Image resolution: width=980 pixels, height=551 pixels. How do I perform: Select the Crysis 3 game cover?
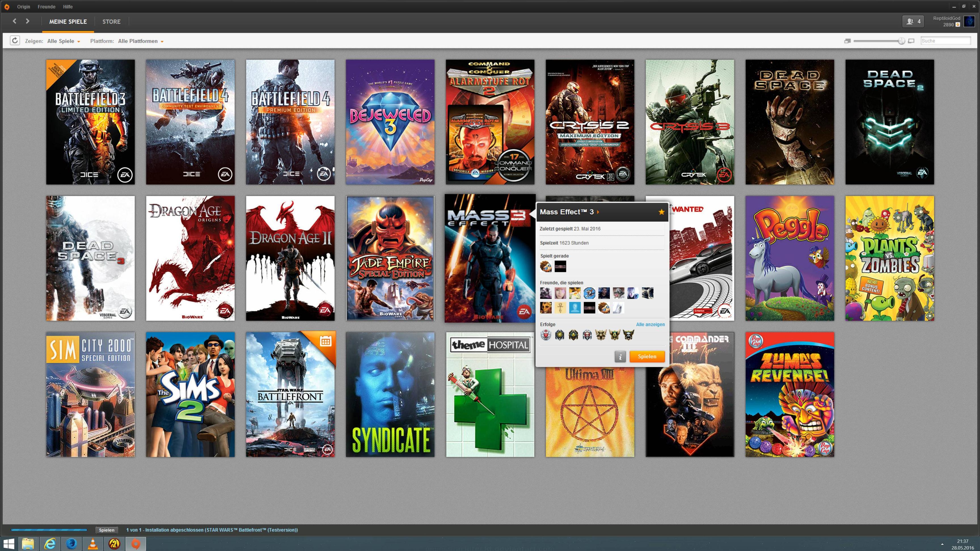pyautogui.click(x=690, y=122)
